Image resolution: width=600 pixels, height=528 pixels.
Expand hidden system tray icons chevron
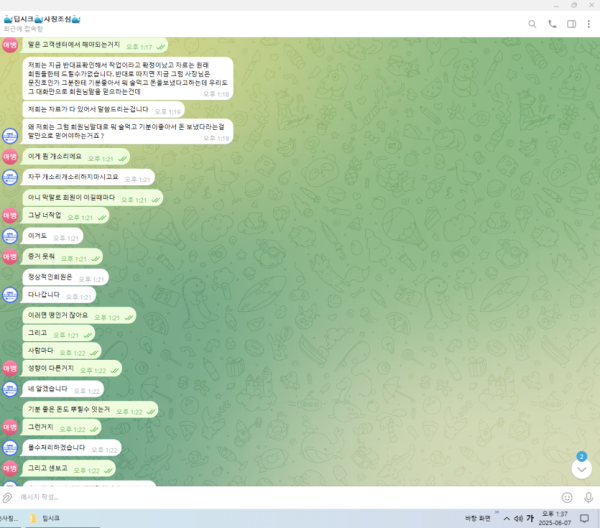pyautogui.click(x=507, y=519)
